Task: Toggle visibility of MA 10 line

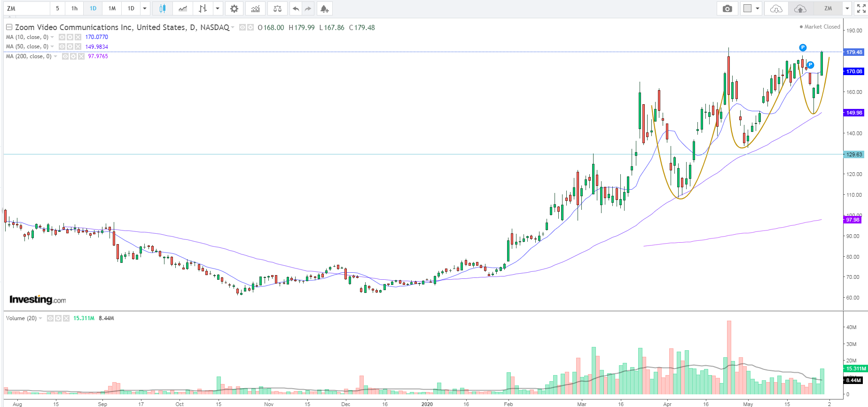Action: tap(62, 37)
